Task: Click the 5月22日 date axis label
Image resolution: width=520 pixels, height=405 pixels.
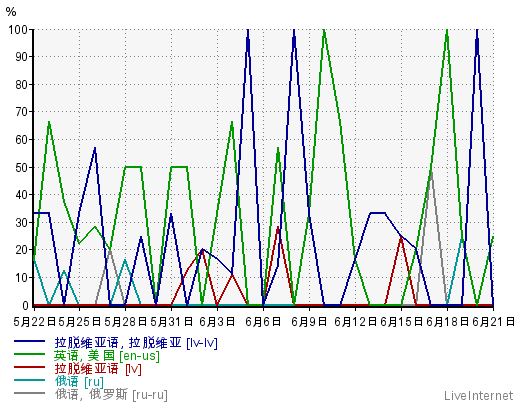Action: click(35, 322)
